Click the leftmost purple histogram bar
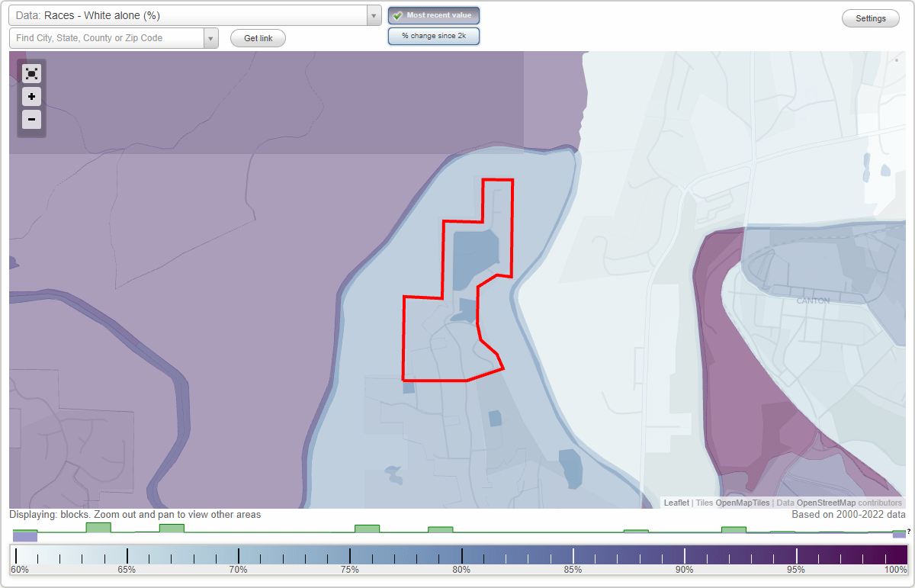Image resolution: width=915 pixels, height=588 pixels. [24, 537]
